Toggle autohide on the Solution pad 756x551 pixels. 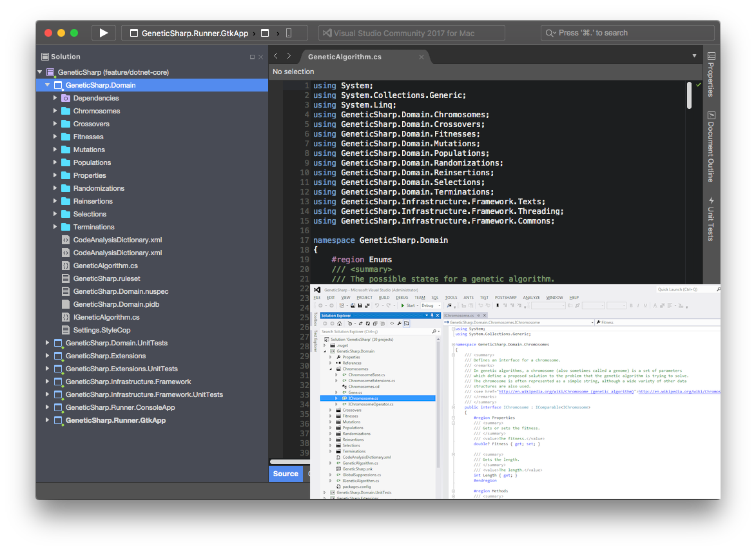pyautogui.click(x=252, y=57)
